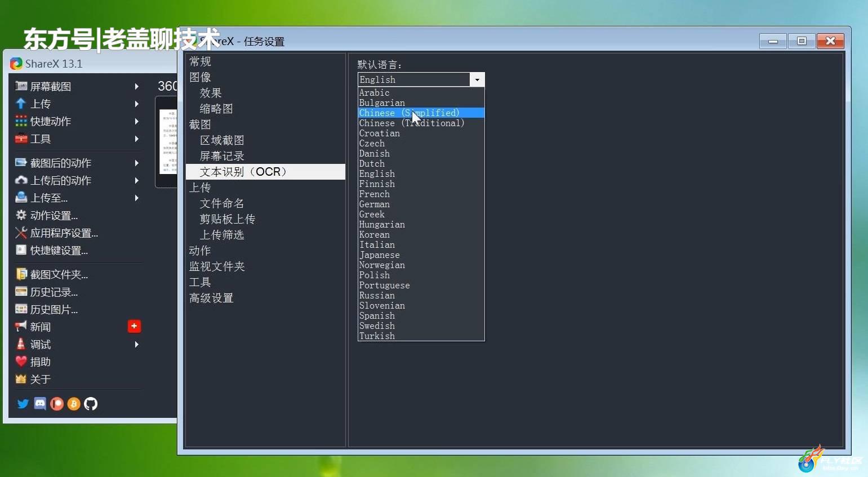Screen dimensions: 868x477
Task: Open the Discord icon
Action: [40, 404]
